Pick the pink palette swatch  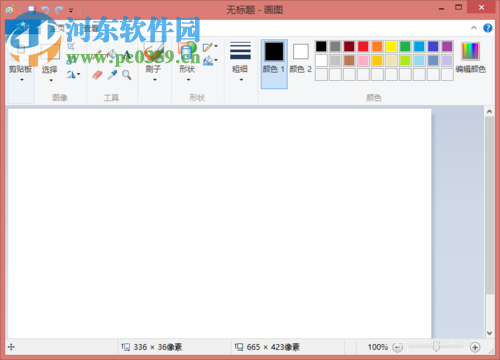[363, 60]
